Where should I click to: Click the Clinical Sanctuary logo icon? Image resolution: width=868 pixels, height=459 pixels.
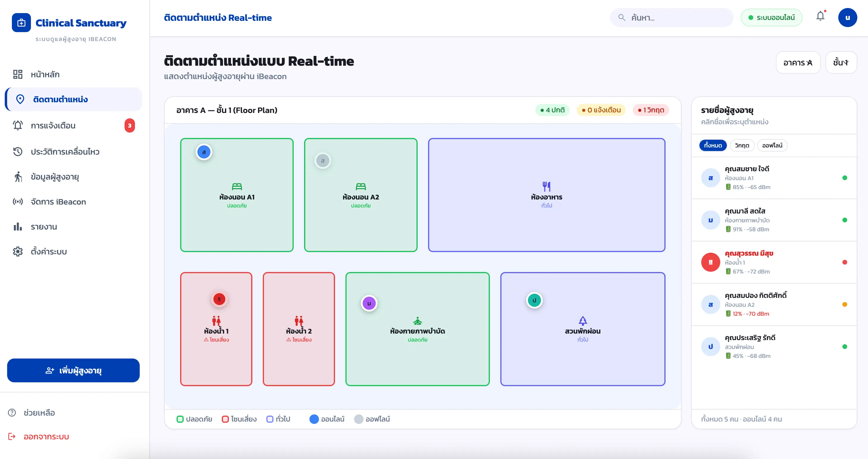pos(21,23)
